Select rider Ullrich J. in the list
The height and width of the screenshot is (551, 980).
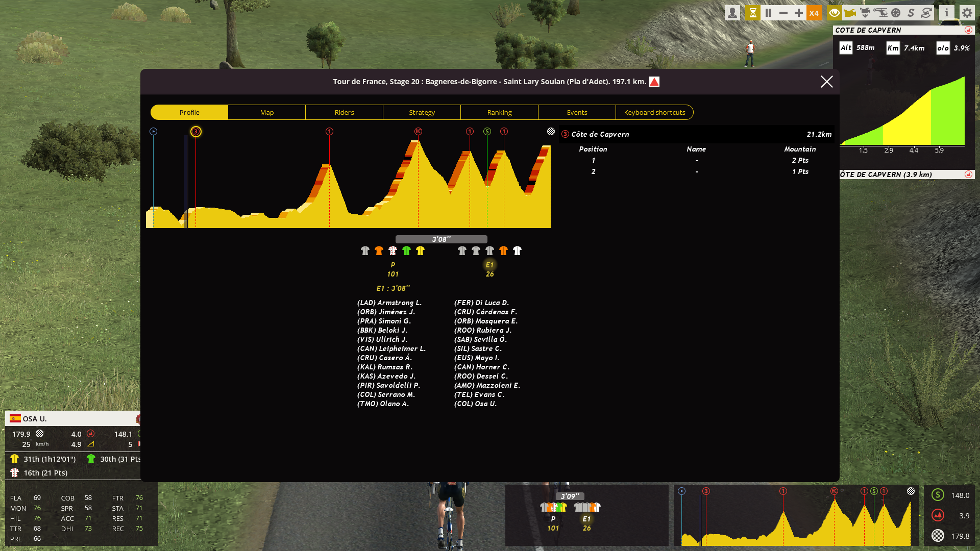tap(382, 339)
